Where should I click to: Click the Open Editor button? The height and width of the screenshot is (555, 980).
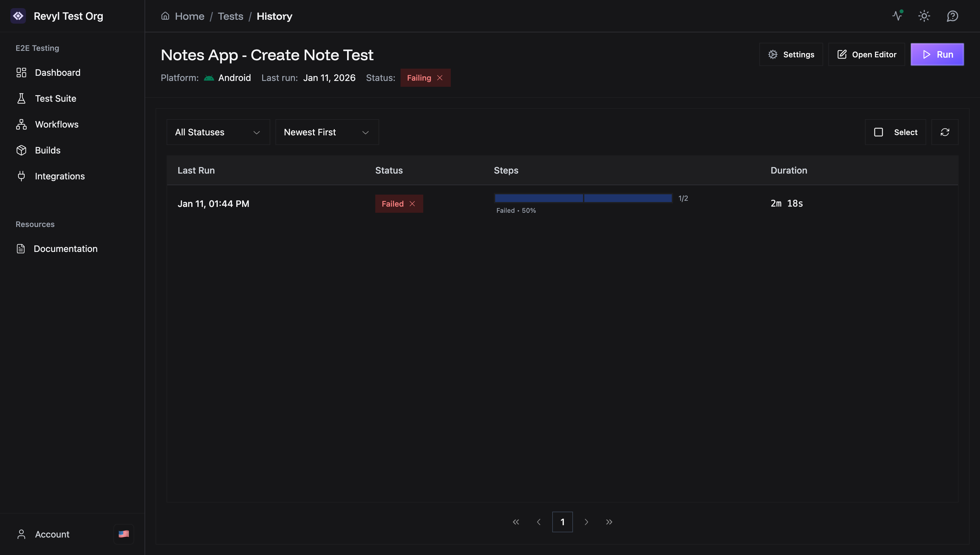click(866, 54)
